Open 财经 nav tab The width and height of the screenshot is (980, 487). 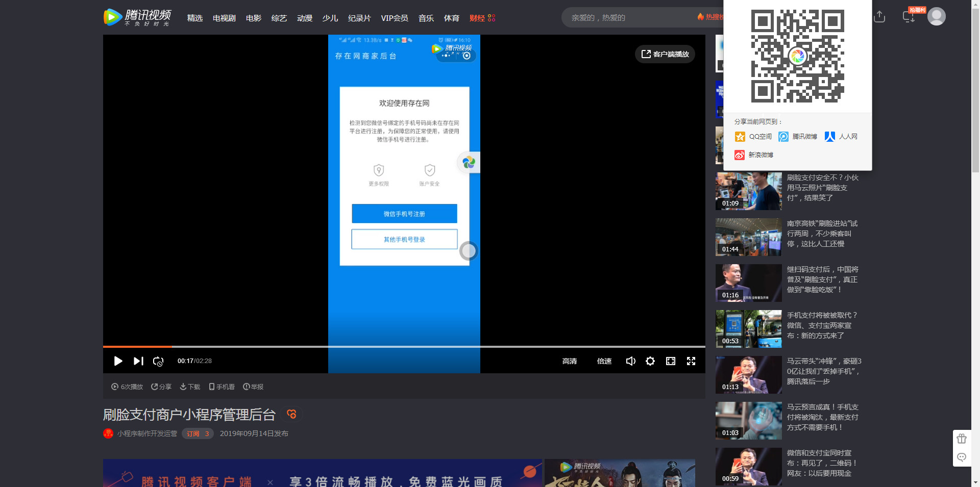477,18
